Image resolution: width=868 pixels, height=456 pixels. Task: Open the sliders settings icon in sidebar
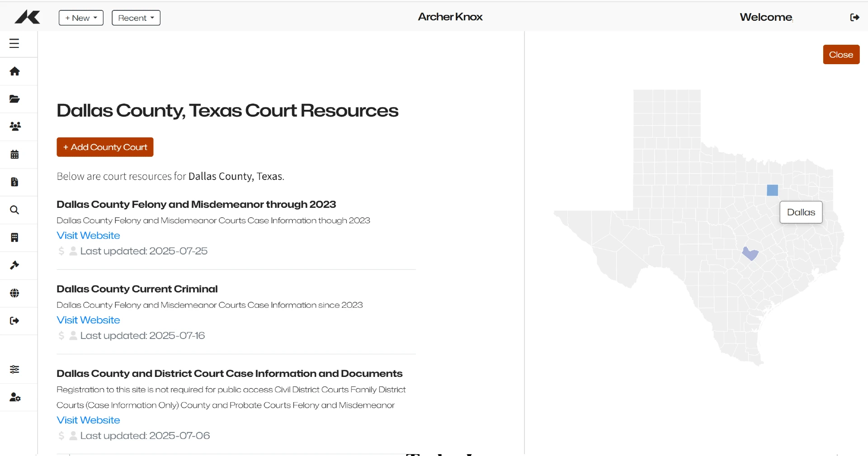[14, 369]
